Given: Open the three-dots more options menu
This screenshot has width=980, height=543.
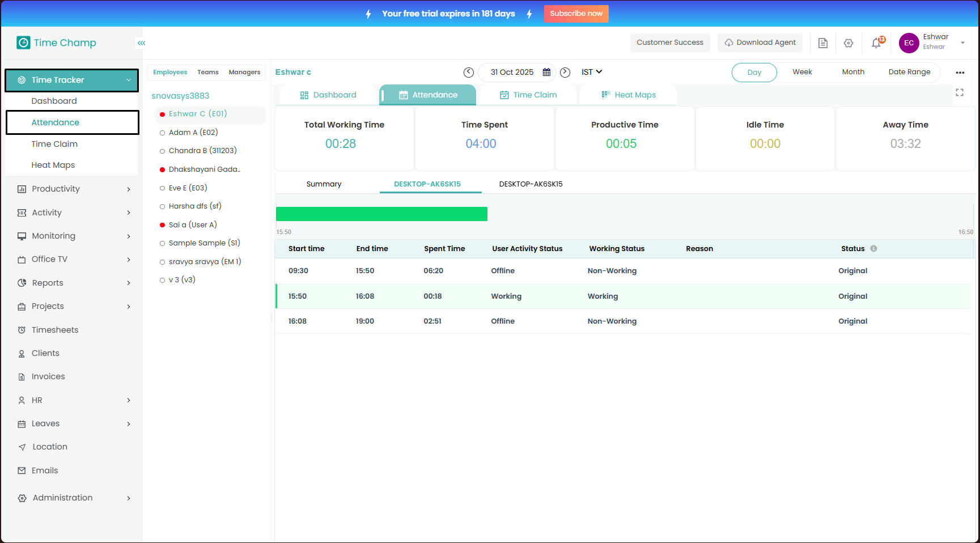Looking at the screenshot, I should pyautogui.click(x=960, y=73).
